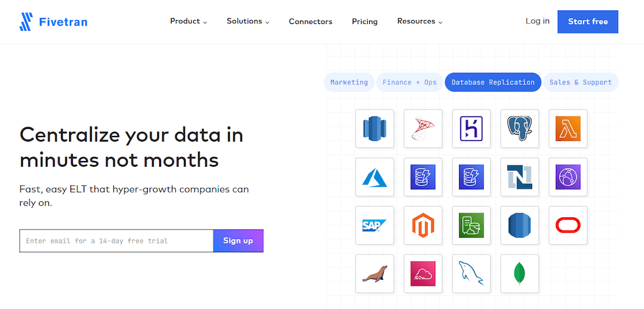Open the NetSuite connector icon
This screenshot has width=644, height=309.
pos(519,177)
